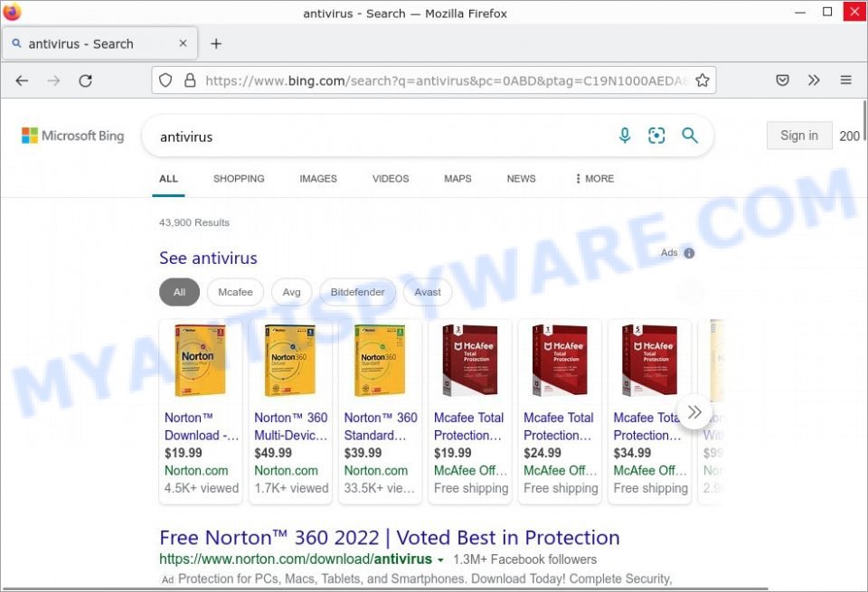
Task: Open the Firefox hamburger menu
Action: click(x=846, y=80)
